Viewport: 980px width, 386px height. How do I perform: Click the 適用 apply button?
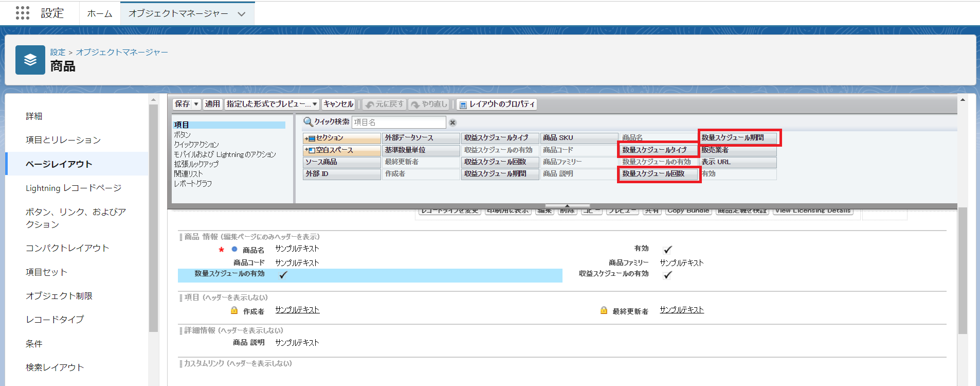[x=212, y=104]
